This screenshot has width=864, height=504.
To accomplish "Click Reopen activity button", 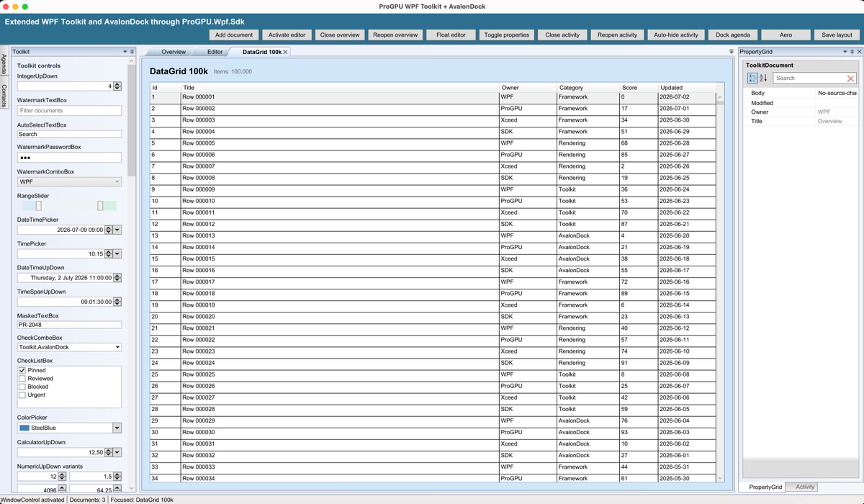I will (617, 35).
